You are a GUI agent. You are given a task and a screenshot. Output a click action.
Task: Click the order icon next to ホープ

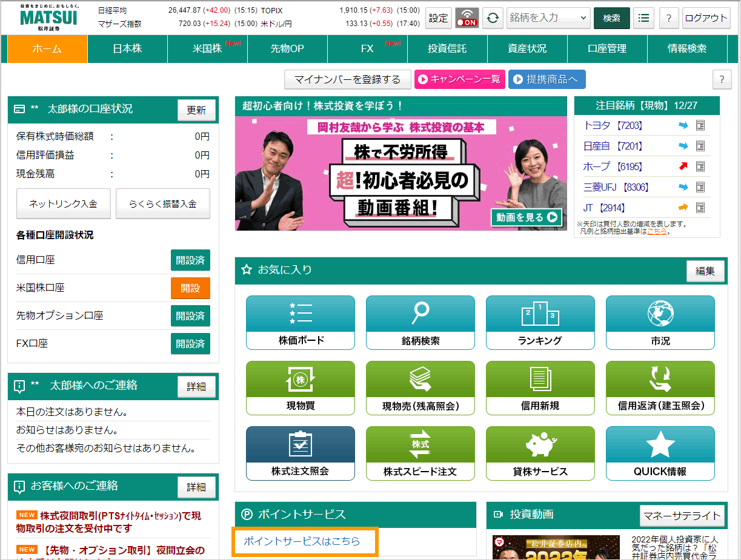tap(700, 166)
